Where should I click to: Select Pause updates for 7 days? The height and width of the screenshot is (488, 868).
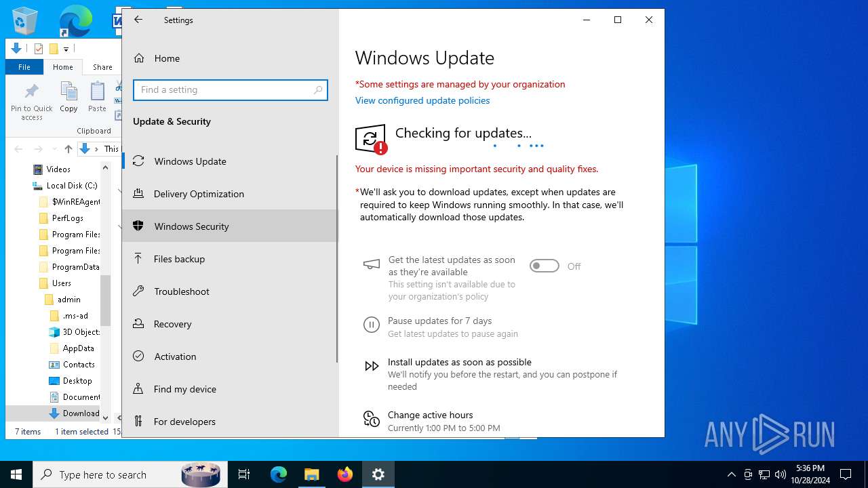click(x=440, y=321)
